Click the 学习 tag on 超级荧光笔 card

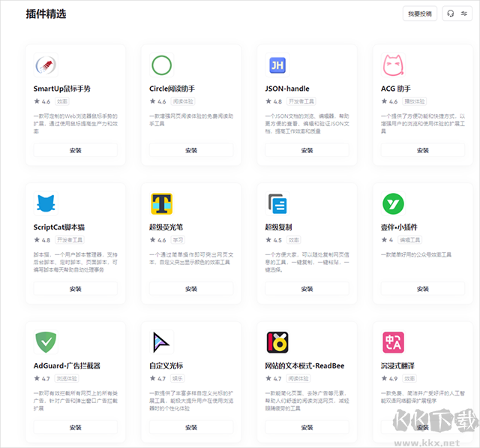click(x=178, y=240)
